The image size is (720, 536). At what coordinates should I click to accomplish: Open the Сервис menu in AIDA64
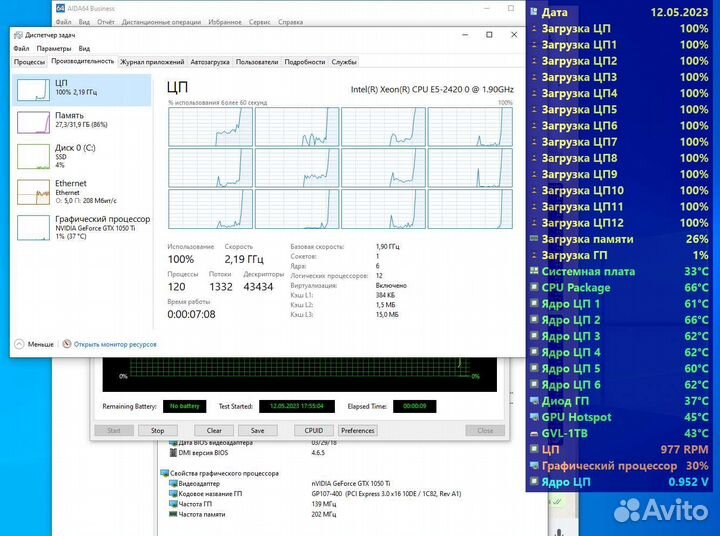coord(259,21)
